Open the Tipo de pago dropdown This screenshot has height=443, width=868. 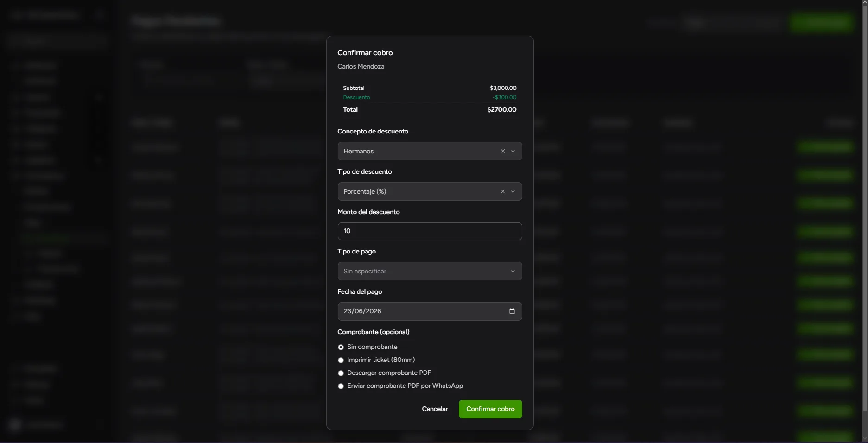pos(430,271)
